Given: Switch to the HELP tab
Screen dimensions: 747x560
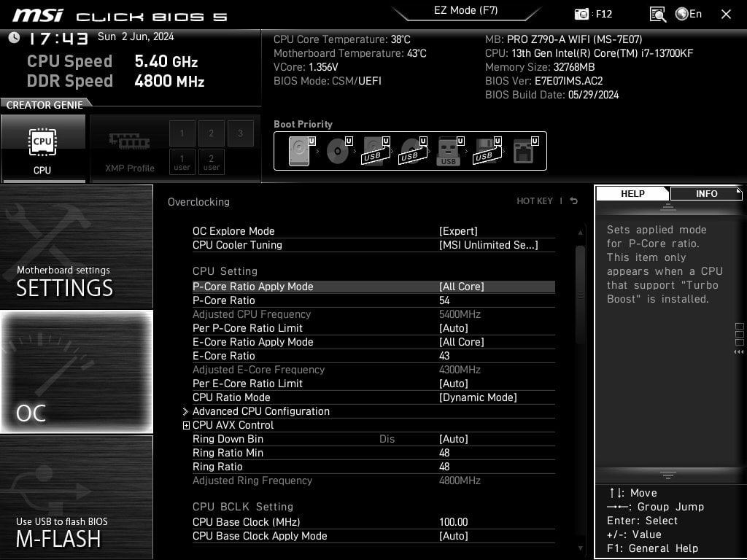Looking at the screenshot, I should (x=632, y=193).
